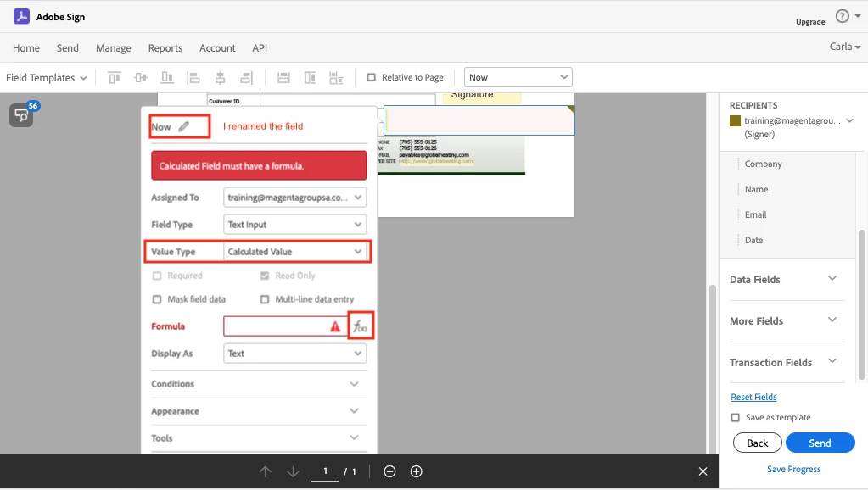Align selected fields to left edge

point(193,78)
